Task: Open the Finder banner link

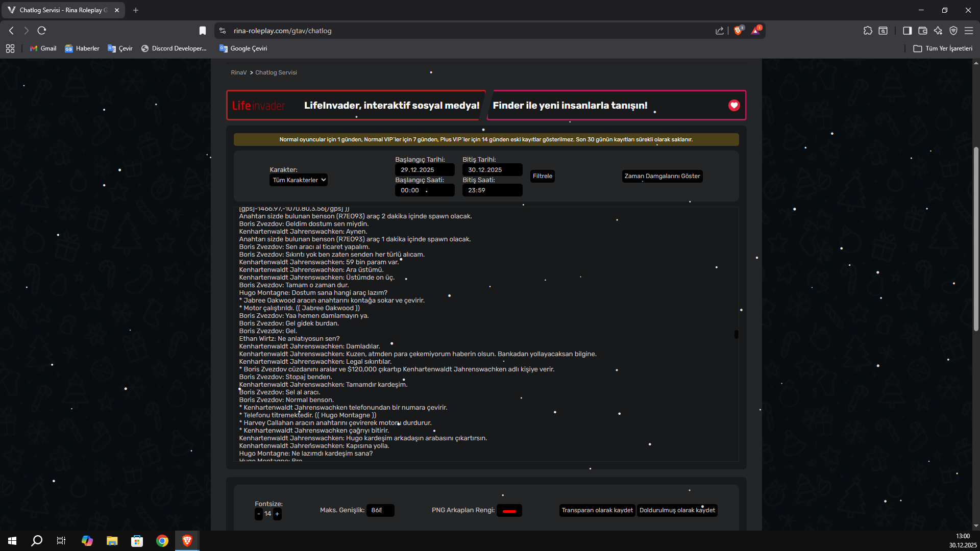Action: click(617, 105)
